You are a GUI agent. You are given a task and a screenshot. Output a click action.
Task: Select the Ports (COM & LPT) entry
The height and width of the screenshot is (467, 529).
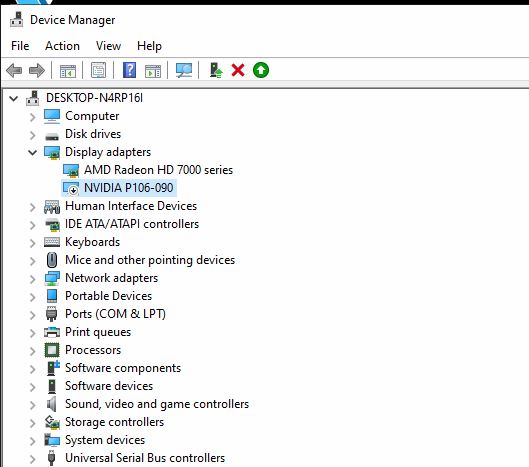(115, 314)
